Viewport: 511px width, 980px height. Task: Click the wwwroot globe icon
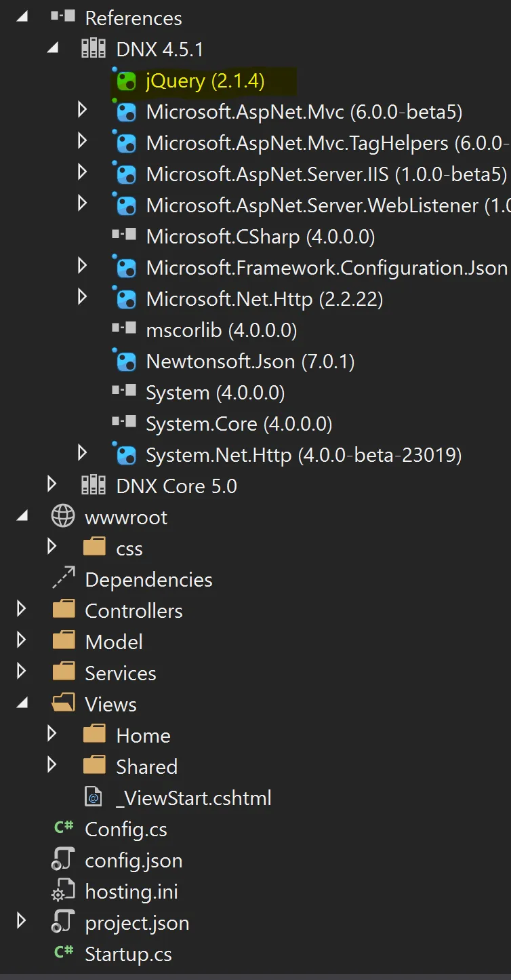click(63, 517)
